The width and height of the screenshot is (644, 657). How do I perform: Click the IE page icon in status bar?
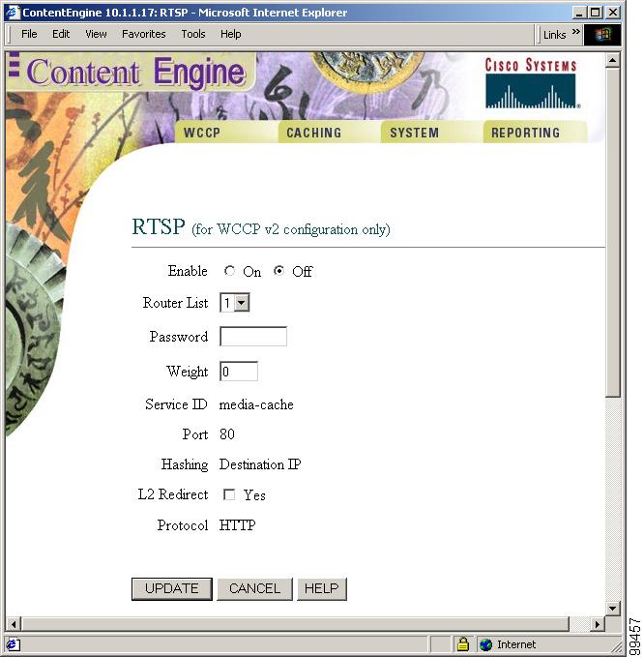click(x=12, y=644)
